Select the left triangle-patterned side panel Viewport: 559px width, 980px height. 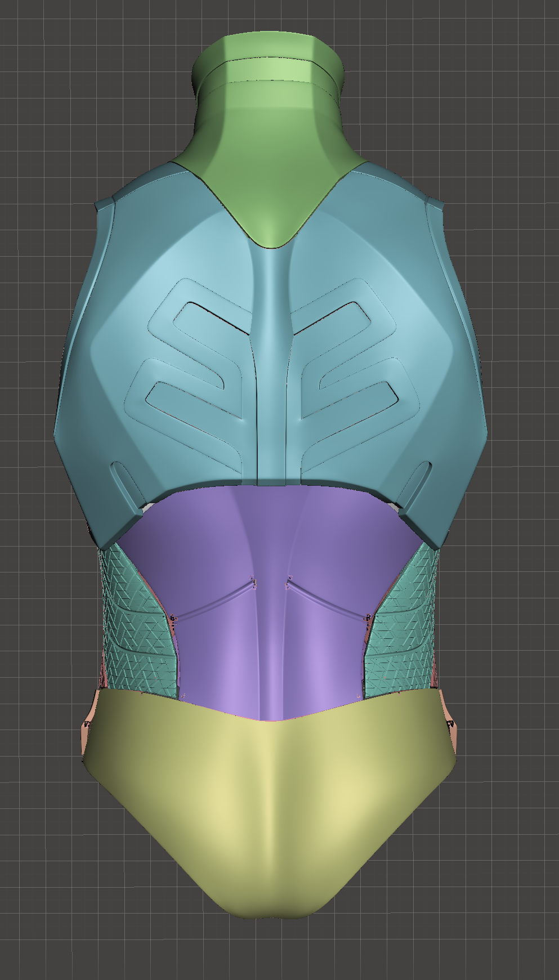pyautogui.click(x=134, y=630)
